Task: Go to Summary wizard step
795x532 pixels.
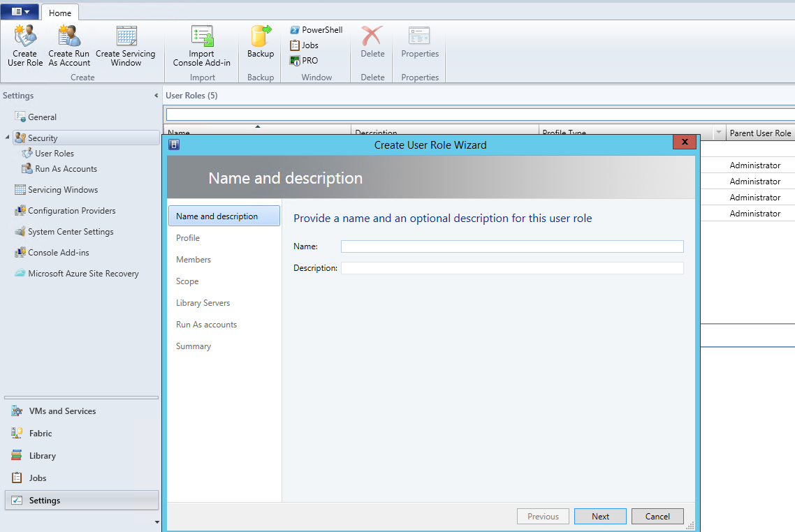Action: click(194, 346)
